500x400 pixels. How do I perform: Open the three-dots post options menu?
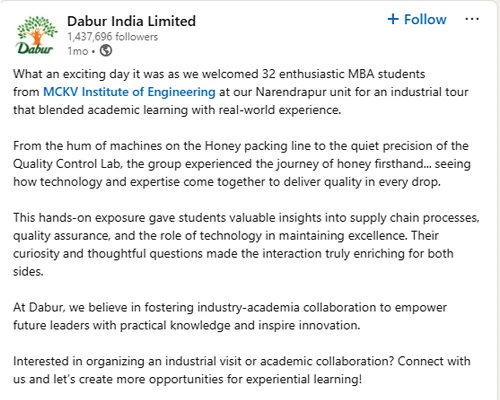click(472, 19)
